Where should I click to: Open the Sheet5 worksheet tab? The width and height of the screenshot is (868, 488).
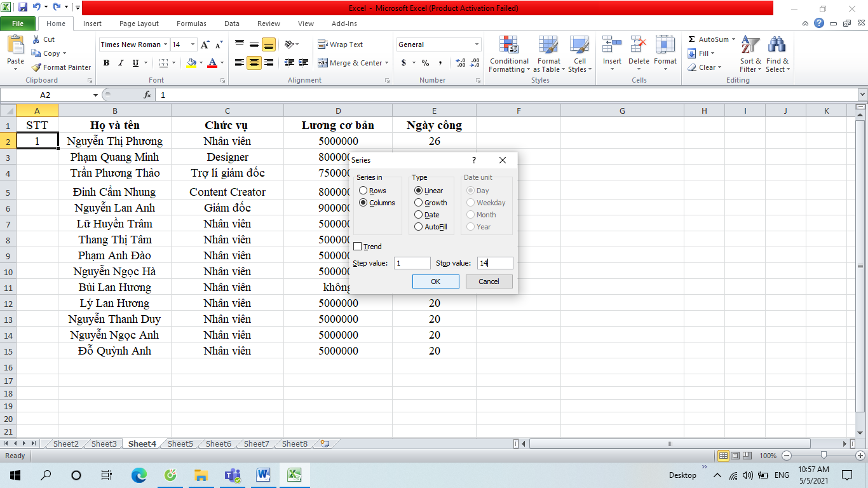pos(180,444)
